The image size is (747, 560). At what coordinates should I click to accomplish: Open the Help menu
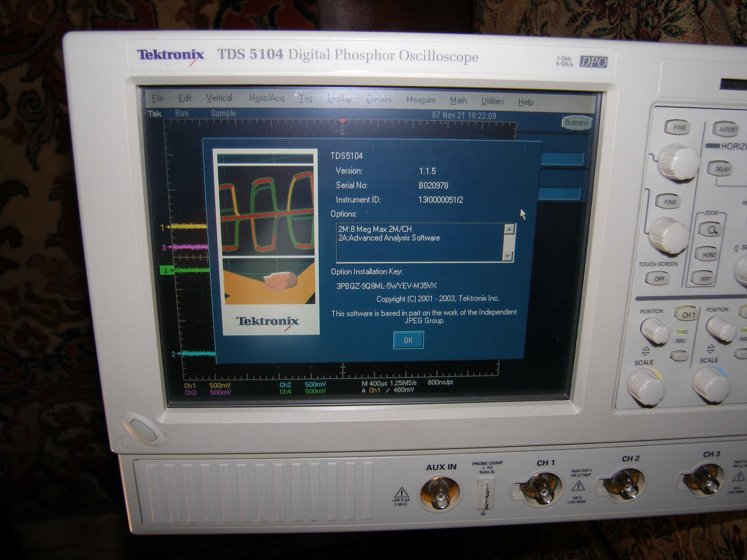pos(525,102)
